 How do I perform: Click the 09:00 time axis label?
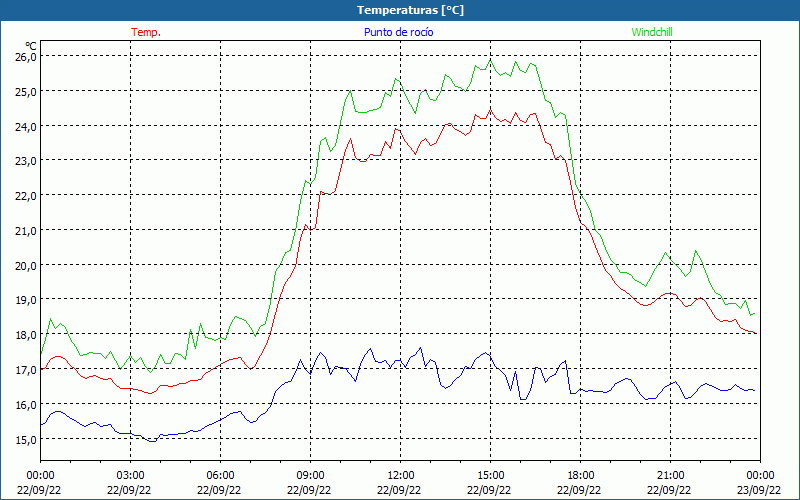coord(310,476)
